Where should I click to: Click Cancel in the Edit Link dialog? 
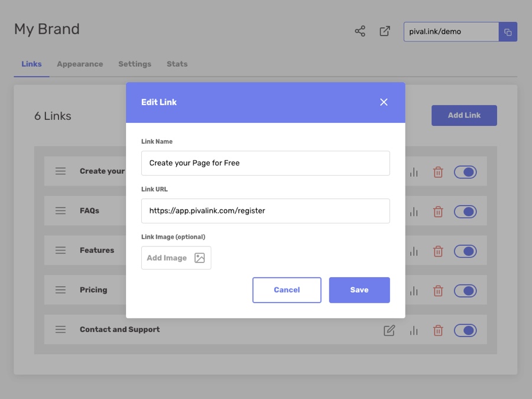coord(287,290)
